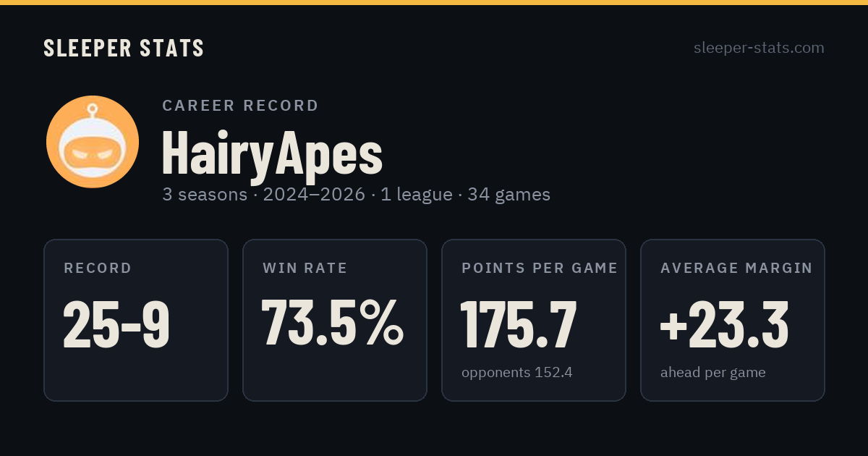Click the 175.7 points value
868x456 pixels.
pos(519,324)
